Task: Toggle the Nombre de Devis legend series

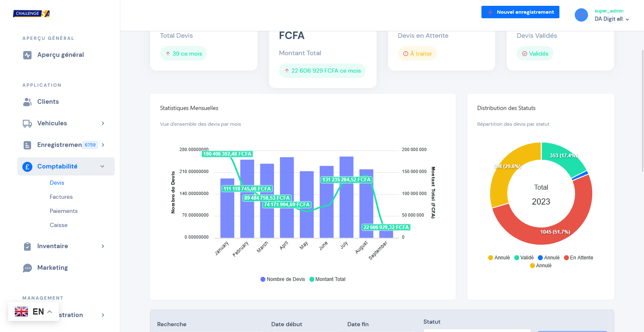Action: 282,279
